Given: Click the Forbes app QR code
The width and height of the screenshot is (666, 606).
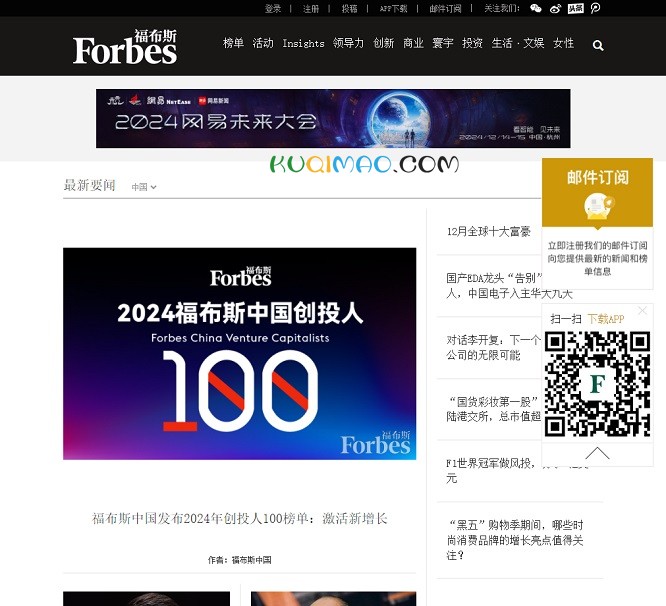Looking at the screenshot, I should pyautogui.click(x=597, y=384).
